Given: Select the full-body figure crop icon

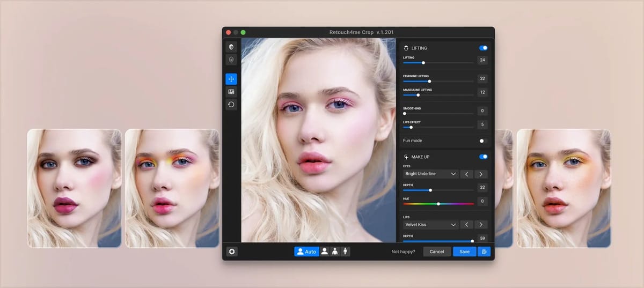Looking at the screenshot, I should click(345, 252).
